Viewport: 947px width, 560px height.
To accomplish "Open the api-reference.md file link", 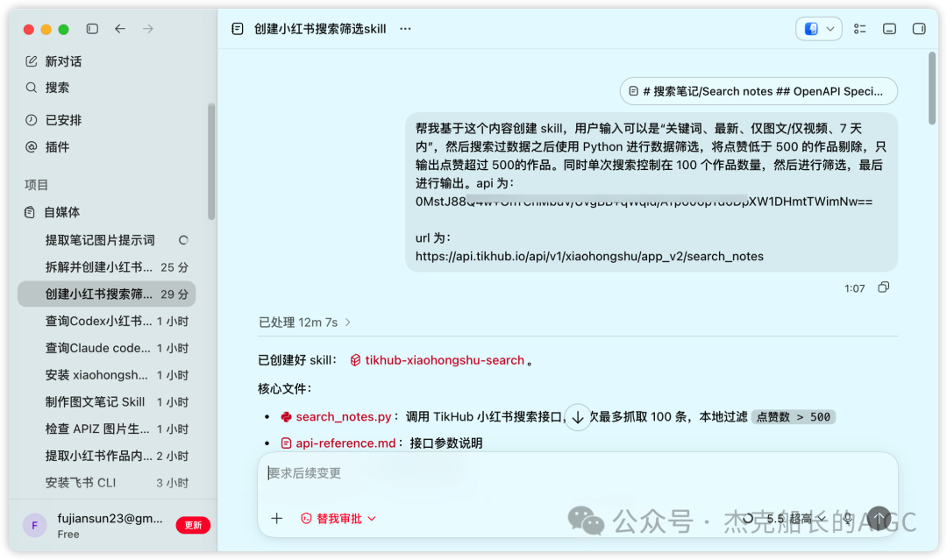I will (338, 443).
